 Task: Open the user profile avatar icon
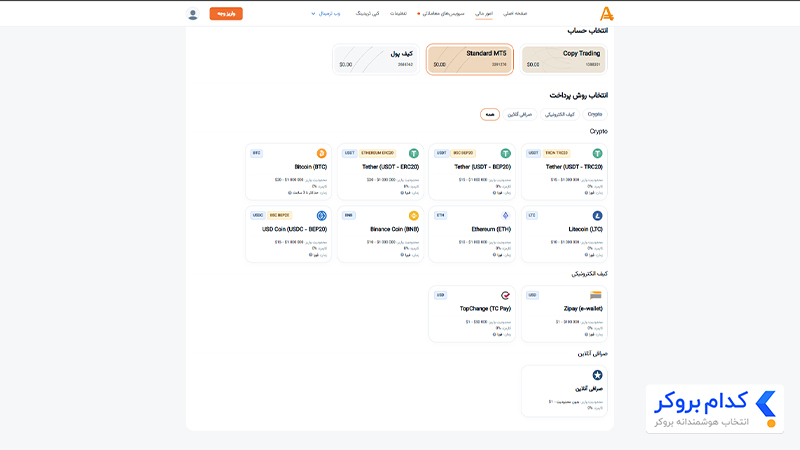click(x=192, y=14)
